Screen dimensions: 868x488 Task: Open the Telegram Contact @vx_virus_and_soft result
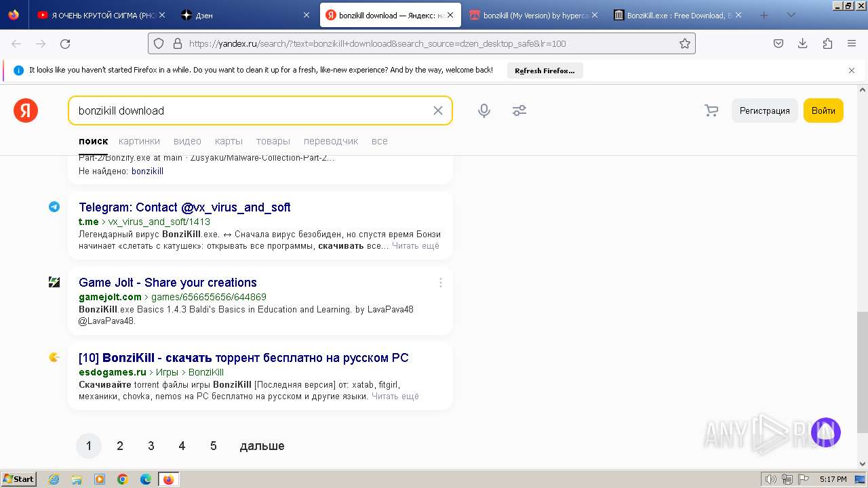[x=184, y=207]
